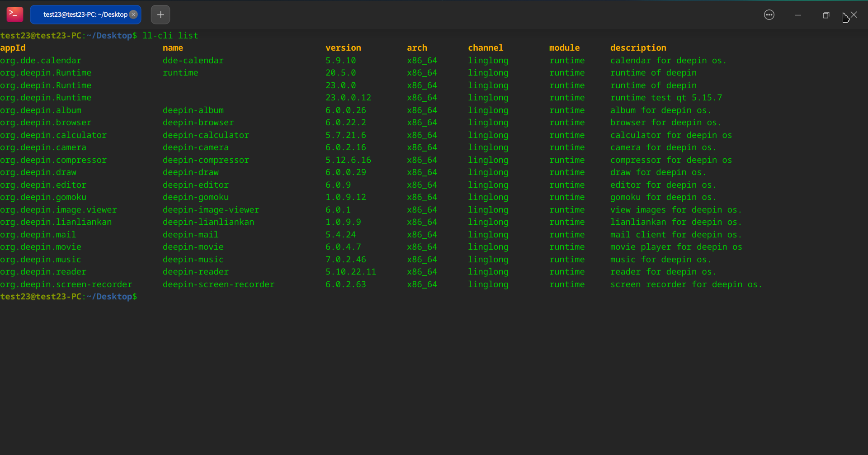Click 'movie player for deepin os' description
868x455 pixels.
pyautogui.click(x=676, y=247)
